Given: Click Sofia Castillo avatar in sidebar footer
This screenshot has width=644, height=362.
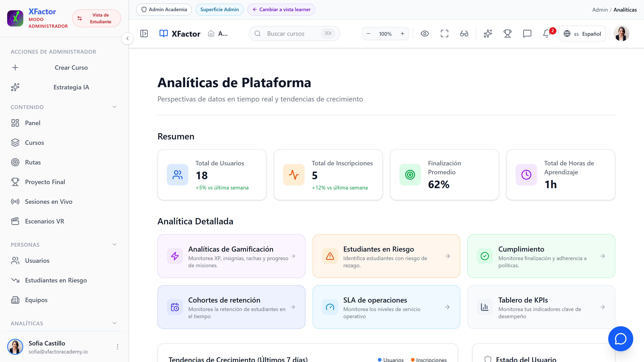Looking at the screenshot, I should point(15,347).
